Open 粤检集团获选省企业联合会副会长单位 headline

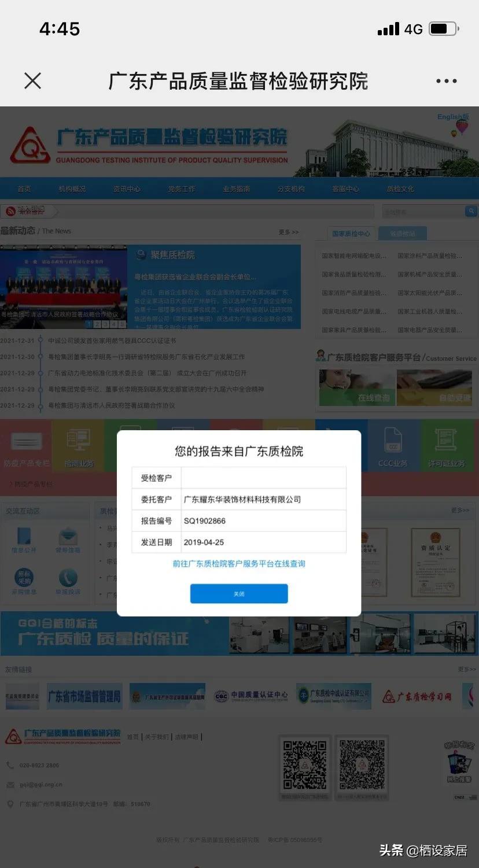195,277
